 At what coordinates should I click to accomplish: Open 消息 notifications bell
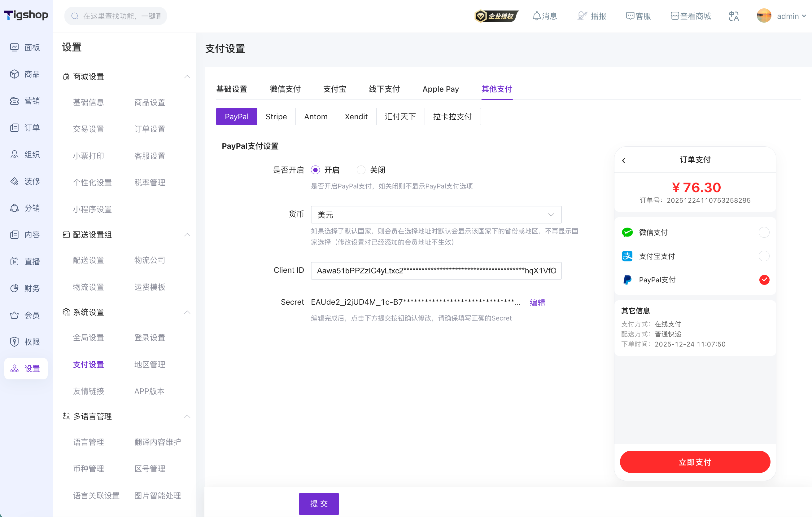click(536, 16)
